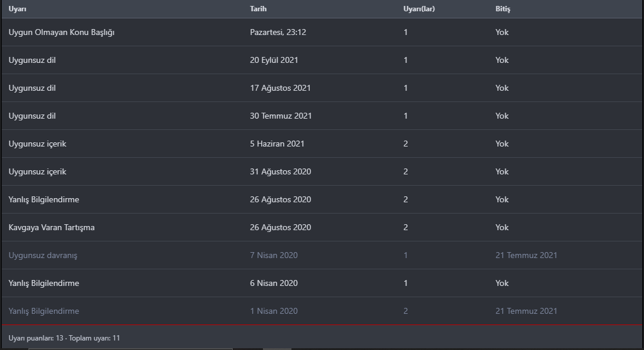Click the "Tarih" column header

coord(258,9)
